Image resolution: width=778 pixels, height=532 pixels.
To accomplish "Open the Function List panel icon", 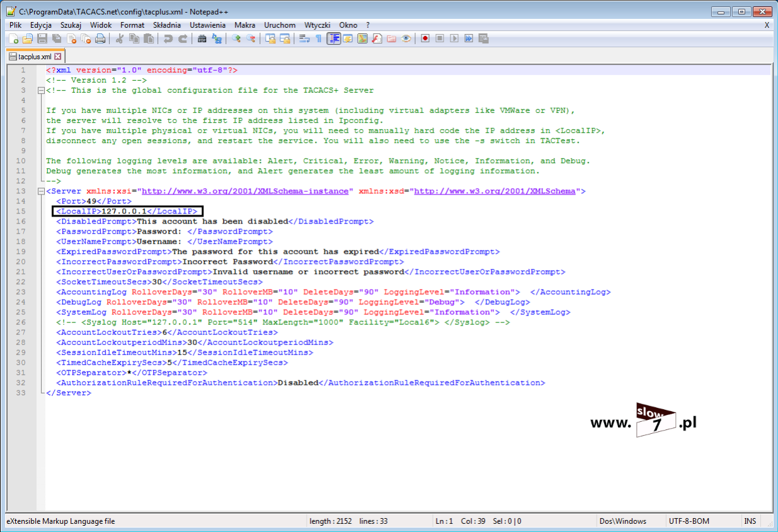I will 377,38.
